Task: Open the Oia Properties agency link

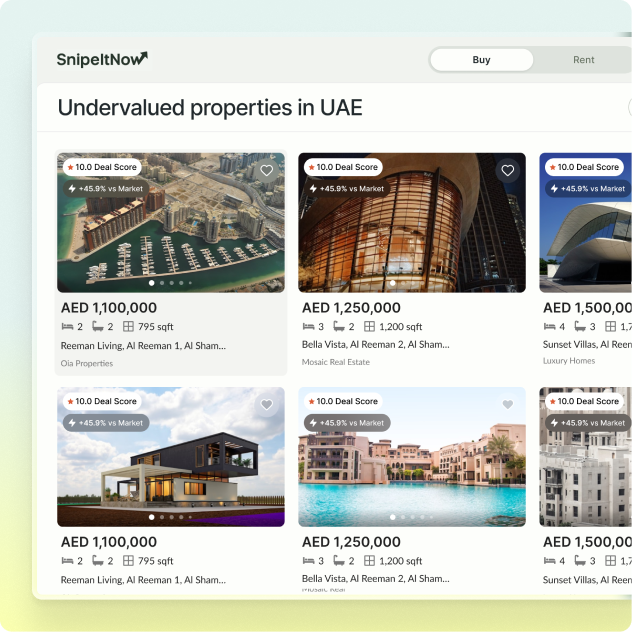Action: coord(86,362)
